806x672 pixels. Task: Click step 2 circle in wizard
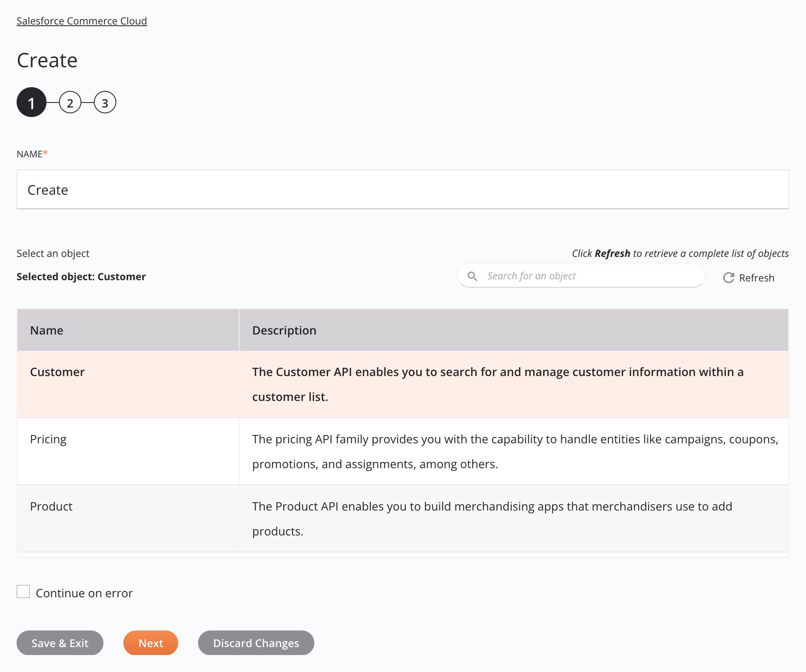coord(69,103)
